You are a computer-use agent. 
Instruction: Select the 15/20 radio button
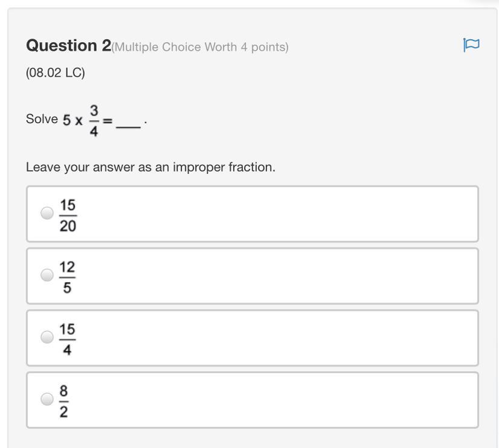[47, 213]
